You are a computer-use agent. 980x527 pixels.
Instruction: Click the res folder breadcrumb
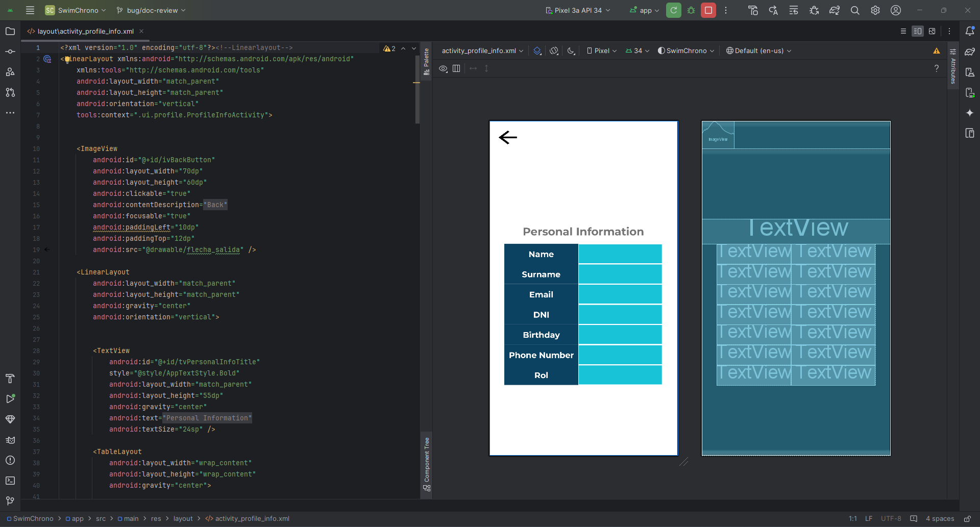coord(156,518)
